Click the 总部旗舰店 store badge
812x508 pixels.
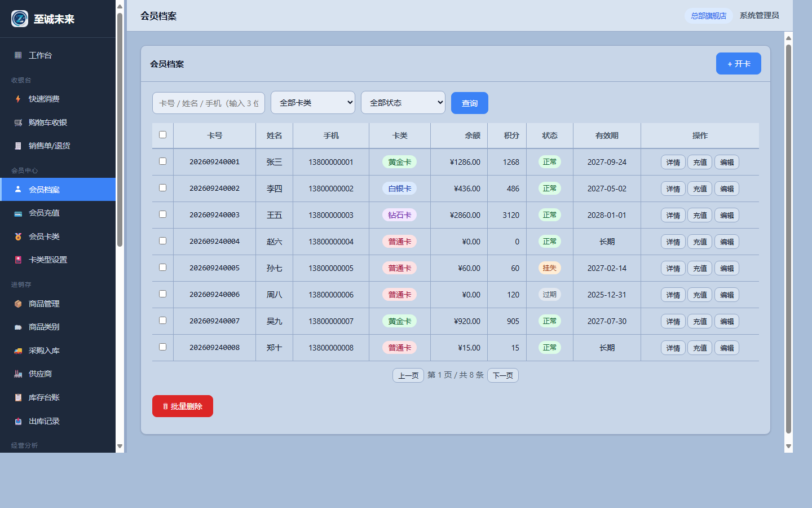tap(709, 16)
